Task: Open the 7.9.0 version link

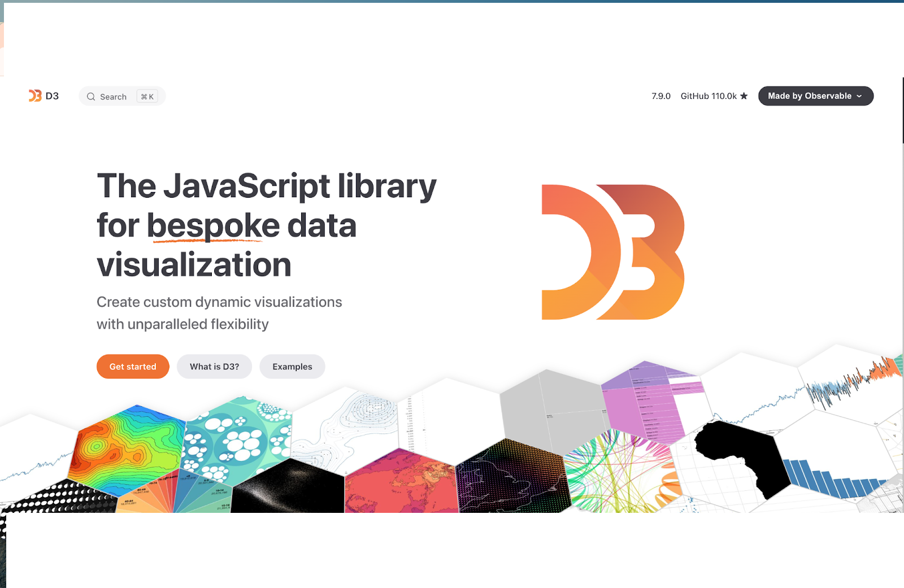Action: coord(661,96)
